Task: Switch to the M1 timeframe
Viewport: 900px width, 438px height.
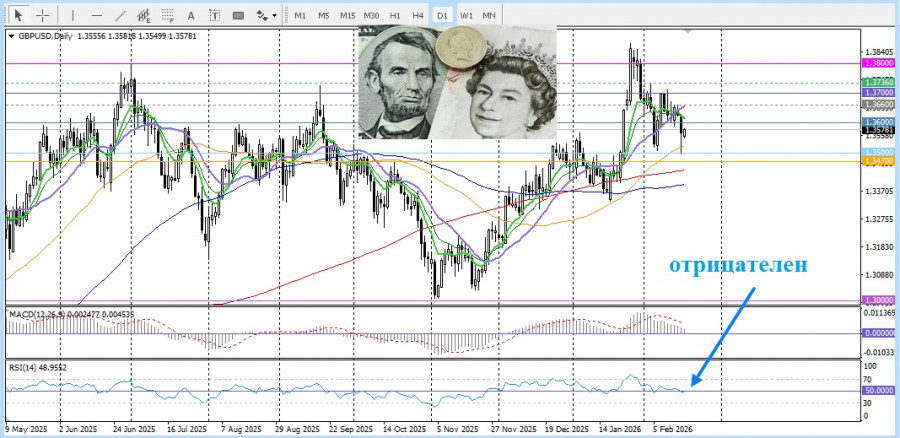Action: 300,15
